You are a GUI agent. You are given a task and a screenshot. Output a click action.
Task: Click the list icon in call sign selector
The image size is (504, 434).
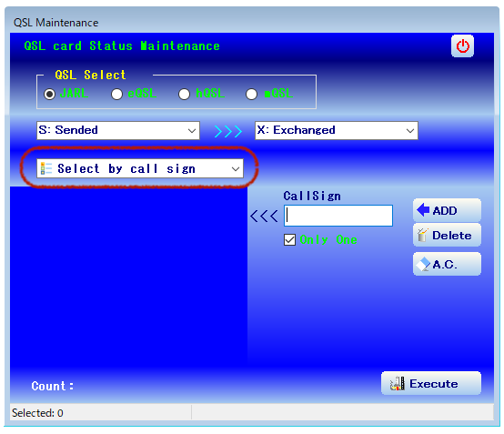coord(46,168)
